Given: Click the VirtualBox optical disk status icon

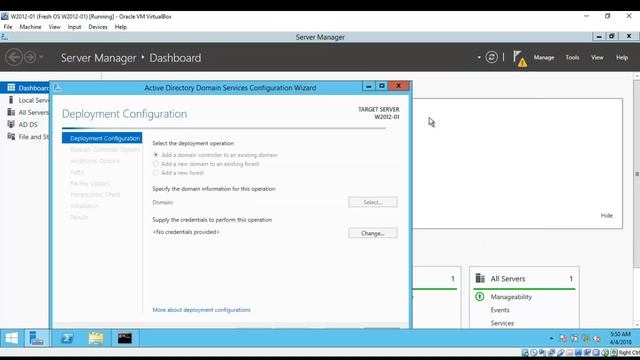Looking at the screenshot, I should coord(533,353).
